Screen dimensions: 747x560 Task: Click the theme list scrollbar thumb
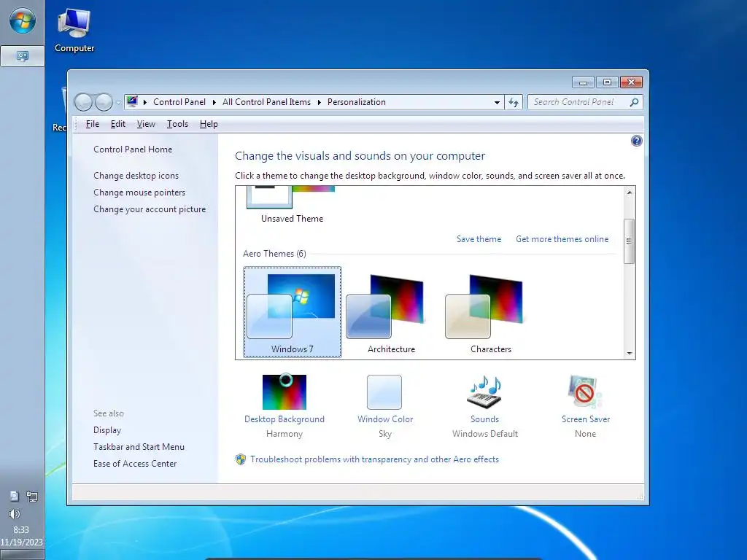630,241
